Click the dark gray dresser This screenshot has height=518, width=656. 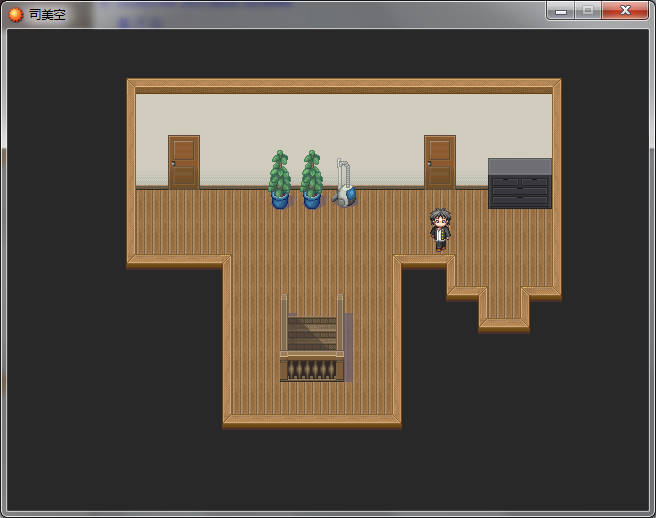tap(519, 183)
